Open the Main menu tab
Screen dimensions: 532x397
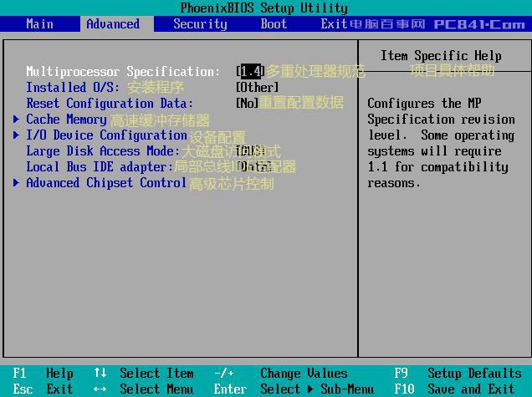[x=39, y=23]
